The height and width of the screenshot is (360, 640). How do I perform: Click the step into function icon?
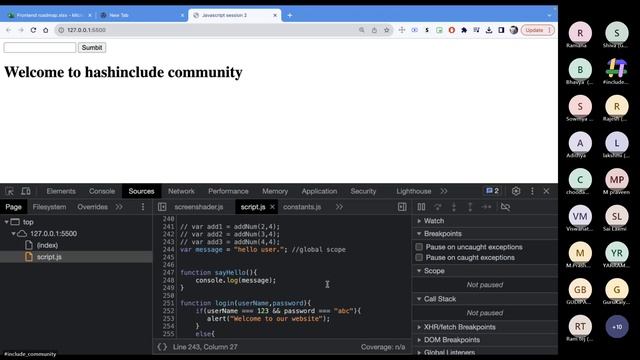pos(454,207)
